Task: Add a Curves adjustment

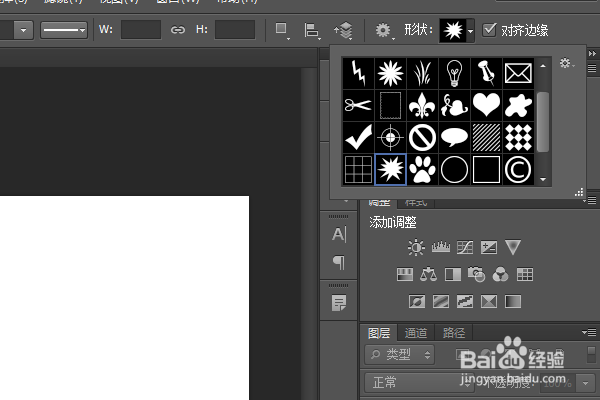Action: tap(465, 247)
